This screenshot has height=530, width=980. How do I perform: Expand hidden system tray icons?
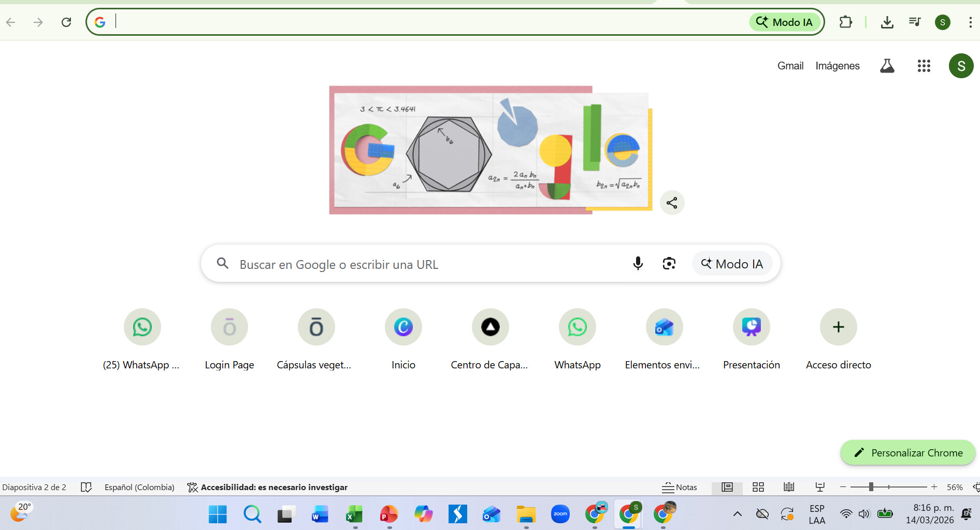tap(737, 514)
